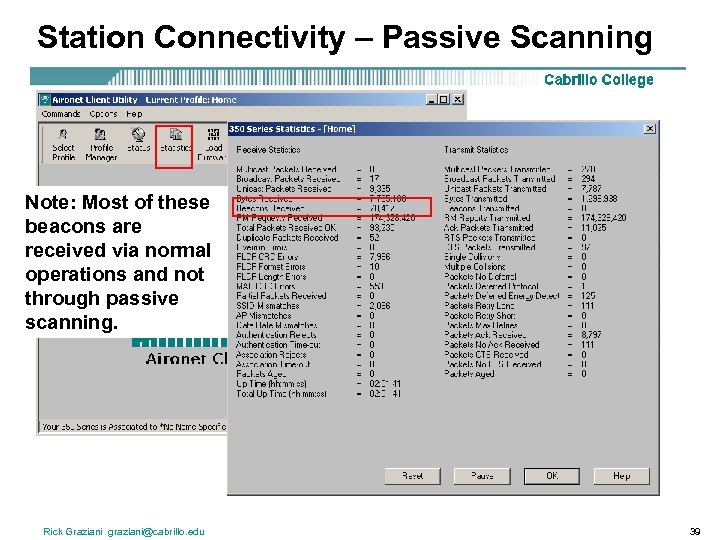
Task: Select the Packets Ack Received label
Action: point(485,335)
